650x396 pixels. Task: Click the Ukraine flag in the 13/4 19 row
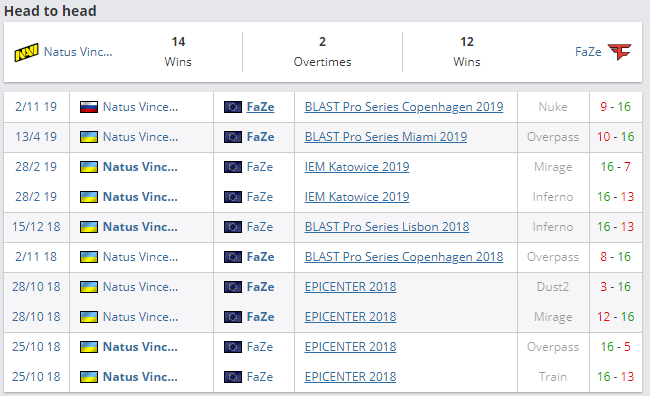pyautogui.click(x=89, y=137)
